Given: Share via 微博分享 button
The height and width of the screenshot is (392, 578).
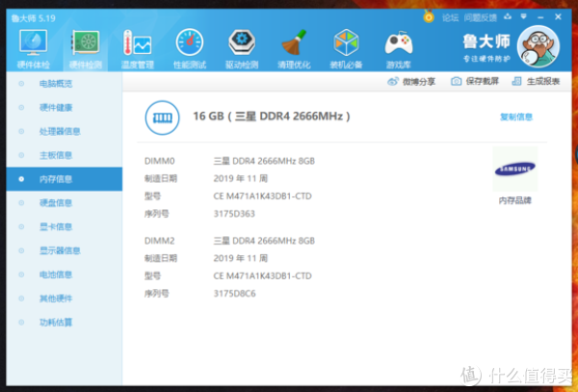Looking at the screenshot, I should 411,82.
